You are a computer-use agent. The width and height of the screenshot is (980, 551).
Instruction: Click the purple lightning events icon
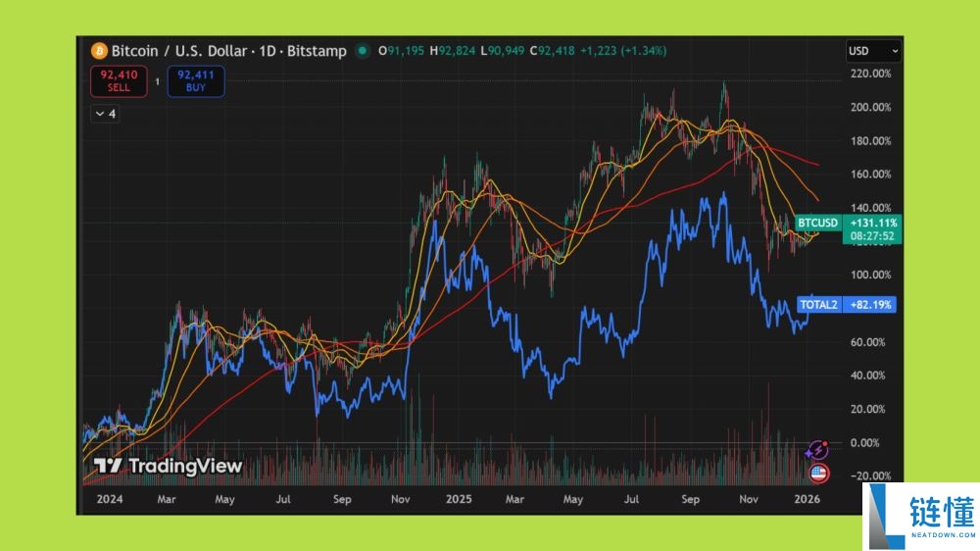pyautogui.click(x=817, y=450)
